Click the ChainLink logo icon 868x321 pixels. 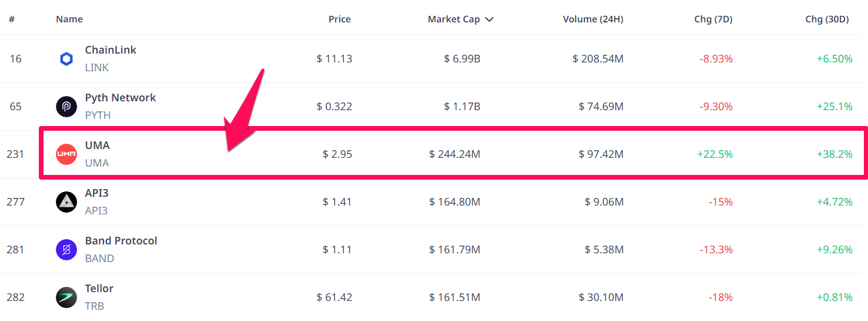point(66,59)
